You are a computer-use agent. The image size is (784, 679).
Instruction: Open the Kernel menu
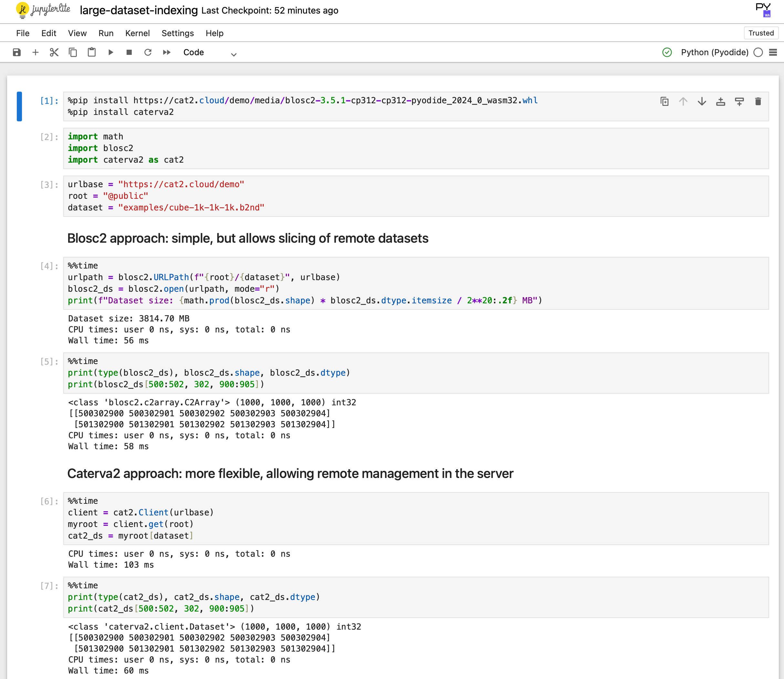137,33
